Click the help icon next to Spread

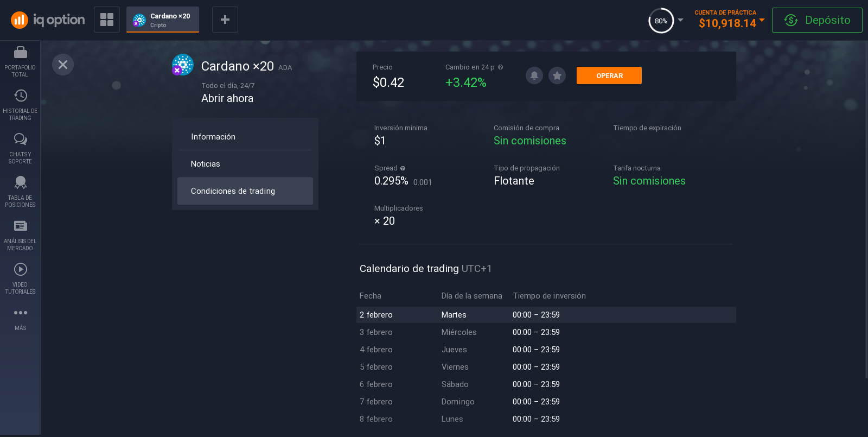[x=403, y=168]
